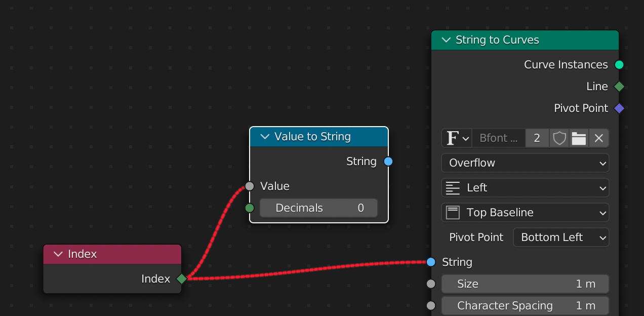644x316 pixels.
Task: Open a font file with folder icon
Action: click(579, 138)
